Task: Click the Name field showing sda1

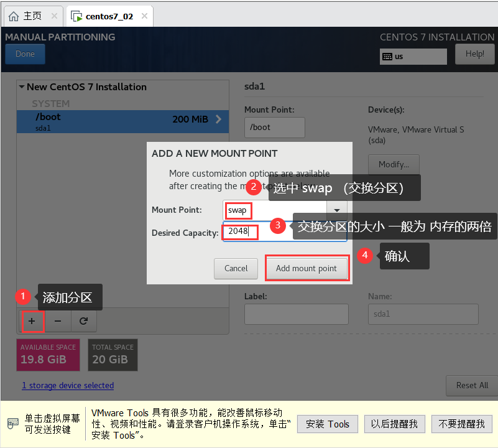Action: pos(423,314)
